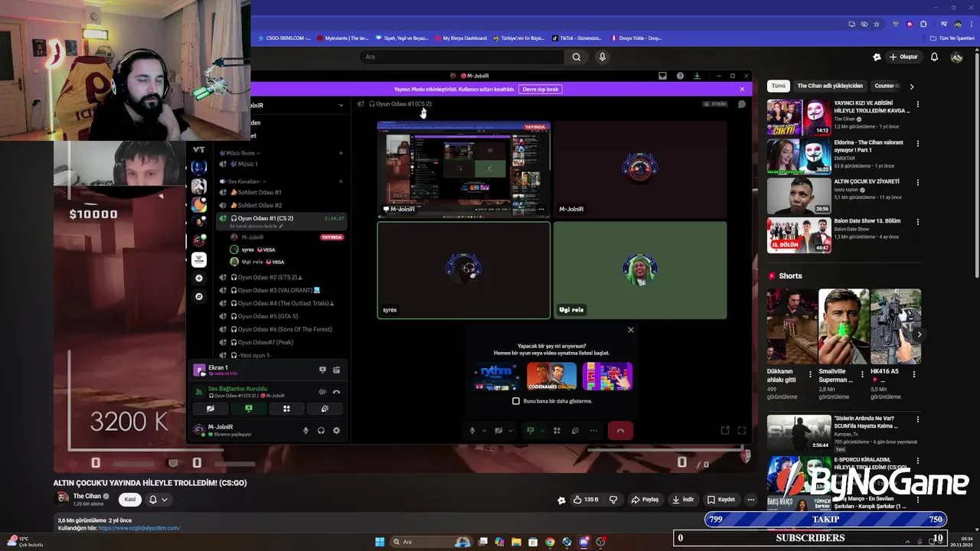This screenshot has height=551, width=980.
Task: Pop out the call window icon
Action: coord(725,431)
